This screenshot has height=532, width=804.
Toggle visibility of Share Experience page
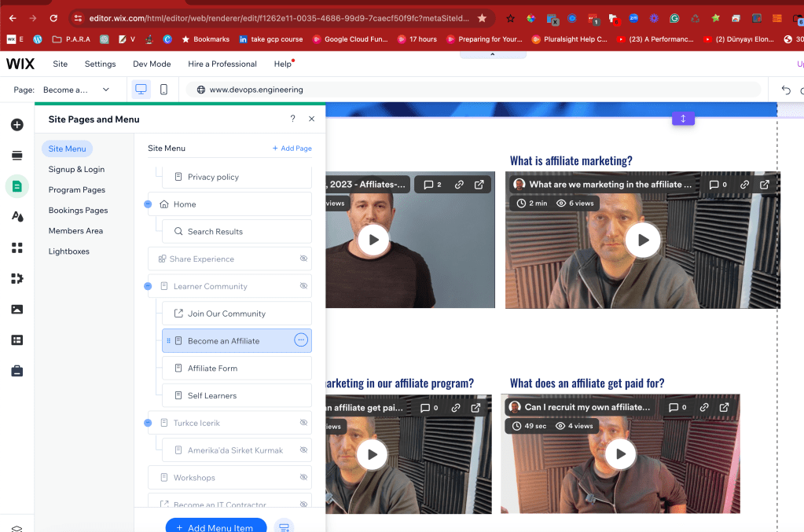pyautogui.click(x=303, y=259)
